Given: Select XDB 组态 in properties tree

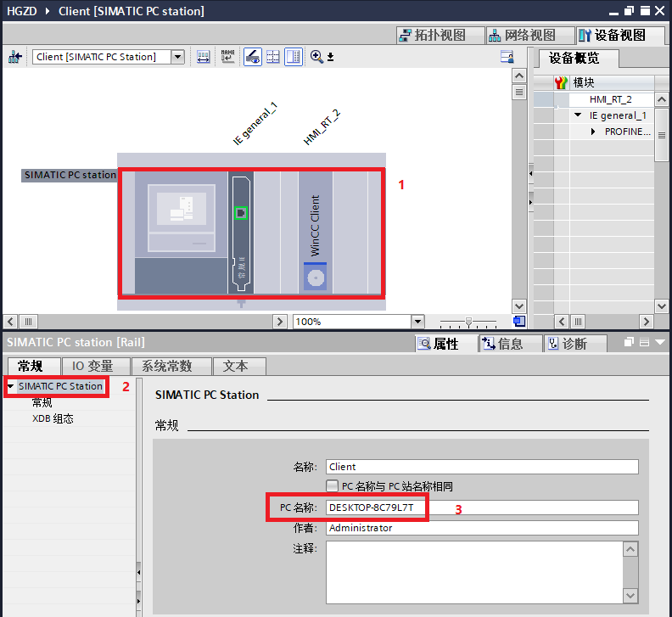Looking at the screenshot, I should pos(53,418).
